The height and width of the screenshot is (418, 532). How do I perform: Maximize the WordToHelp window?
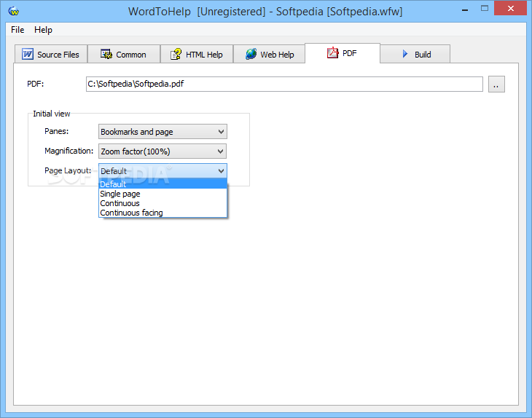click(485, 9)
